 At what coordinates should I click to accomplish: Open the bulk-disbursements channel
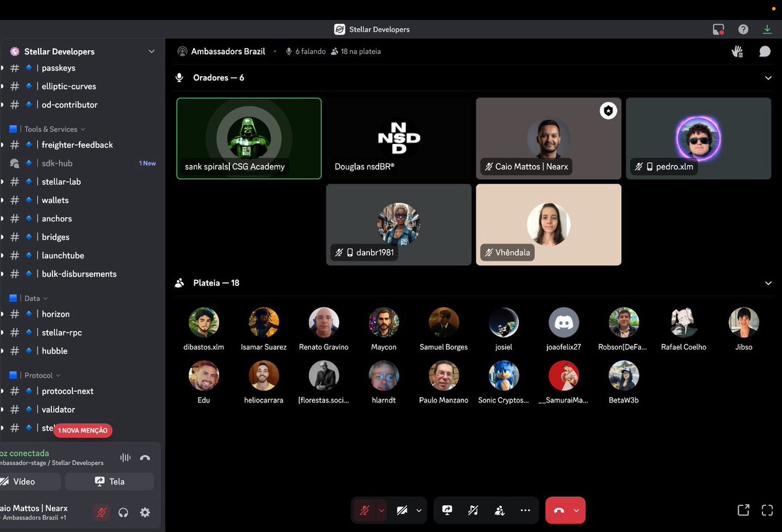point(80,273)
